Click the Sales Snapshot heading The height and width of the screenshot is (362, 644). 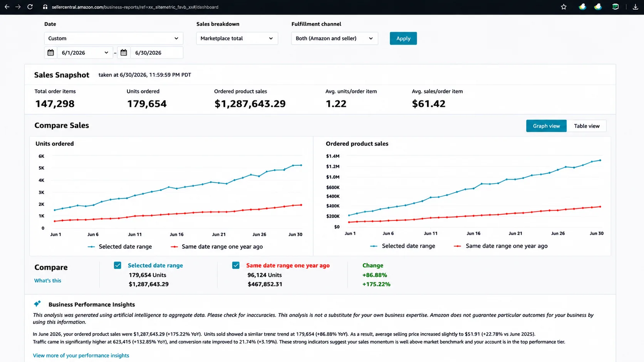pyautogui.click(x=62, y=75)
